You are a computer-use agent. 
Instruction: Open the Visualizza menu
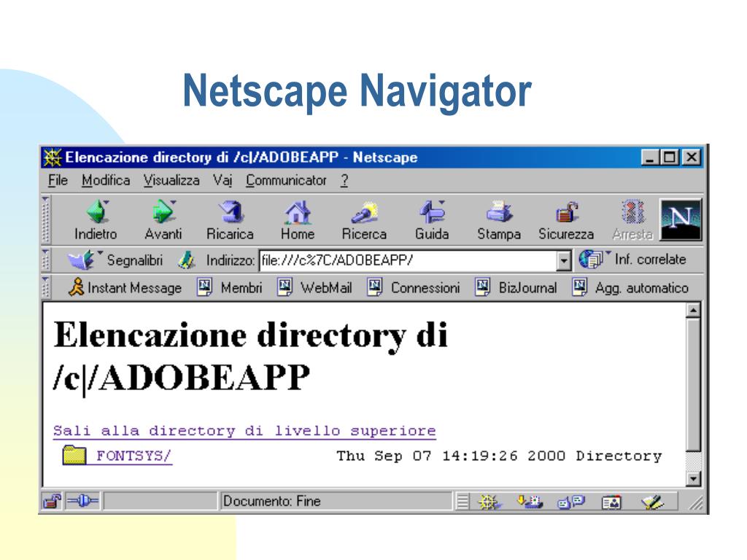pyautogui.click(x=171, y=181)
